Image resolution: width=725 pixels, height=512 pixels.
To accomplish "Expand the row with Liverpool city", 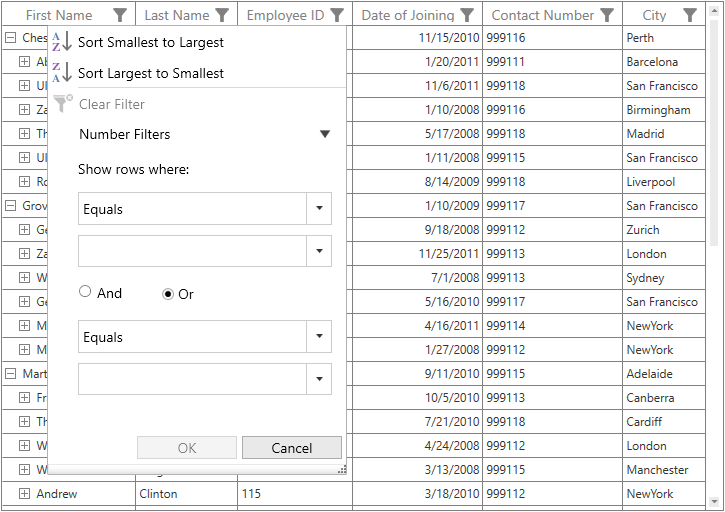I will (x=25, y=181).
